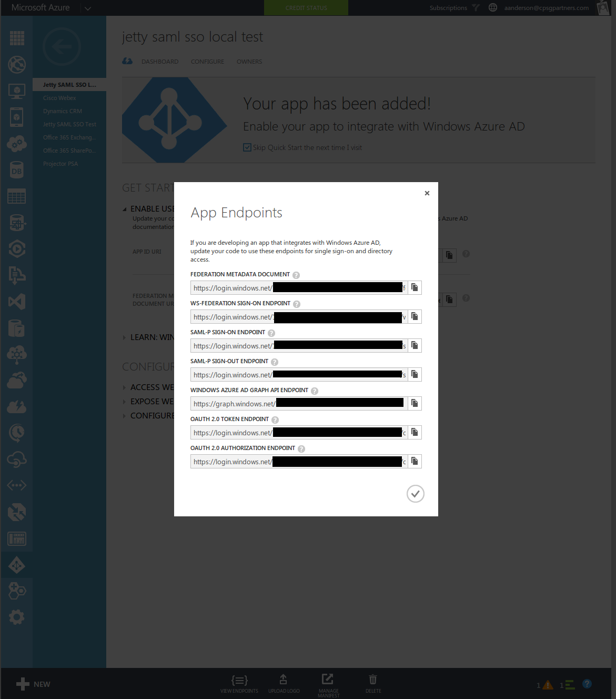Click VIEW ENDPOINTS in command bar
Image resolution: width=616 pixels, height=699 pixels.
tap(239, 684)
